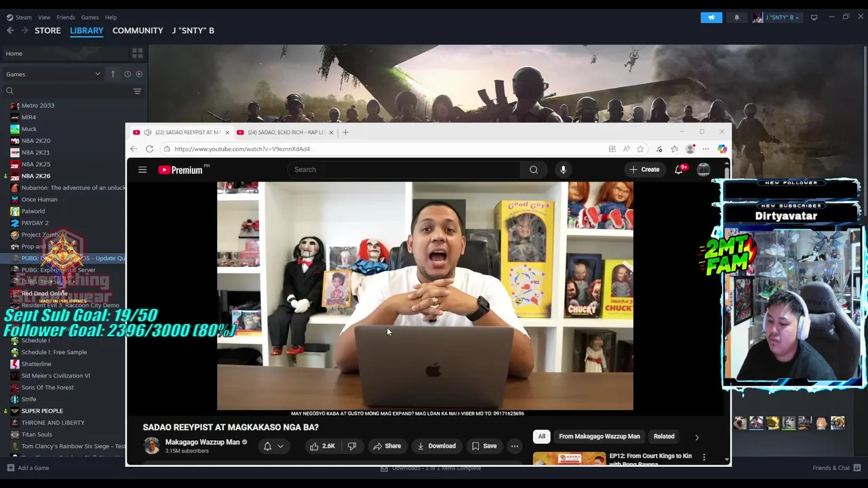Search YouTube with voice microphone
868x488 pixels.
563,169
